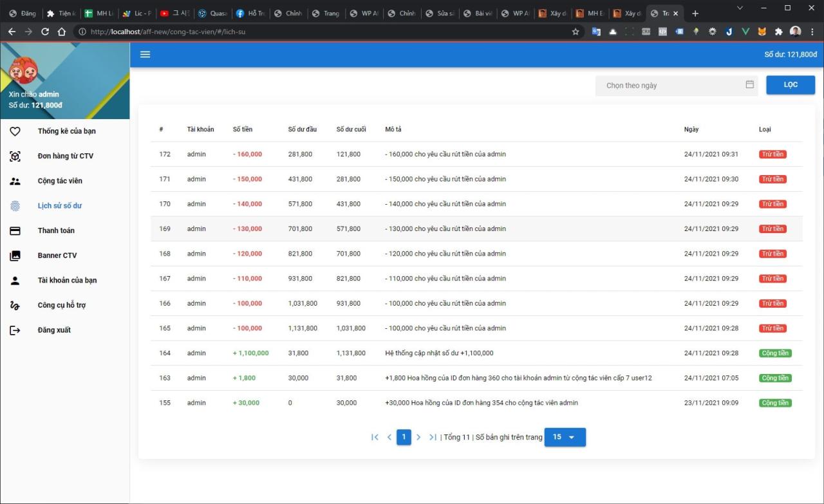Open the sidebar hamburger menu icon

145,54
